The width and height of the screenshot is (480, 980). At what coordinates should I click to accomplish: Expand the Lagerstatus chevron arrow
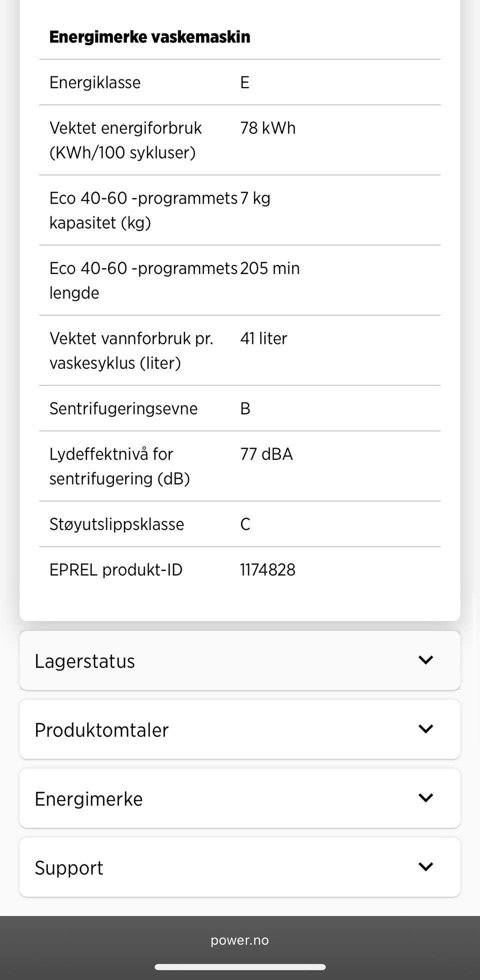click(x=425, y=660)
